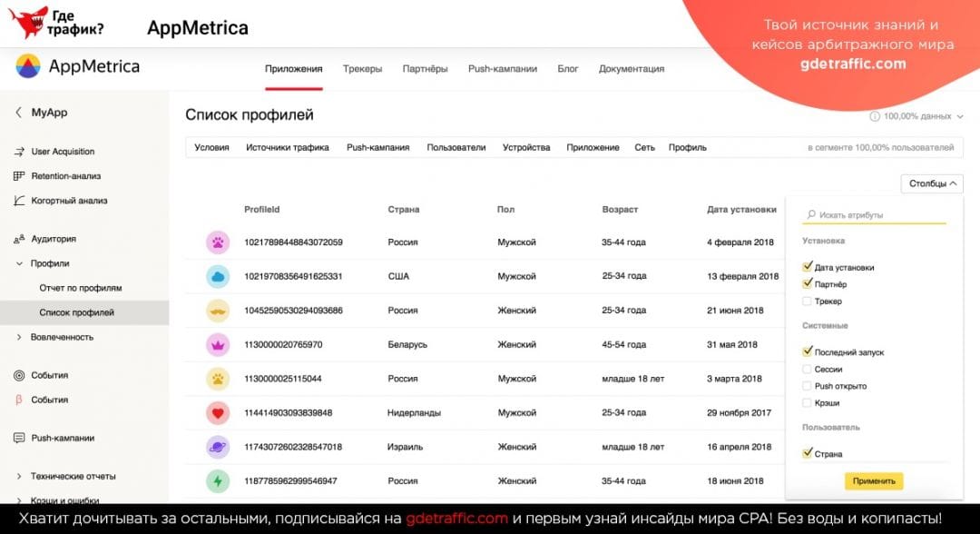This screenshot has height=534, width=980.
Task: Uncheck the Страна checkbox
Action: [x=807, y=453]
